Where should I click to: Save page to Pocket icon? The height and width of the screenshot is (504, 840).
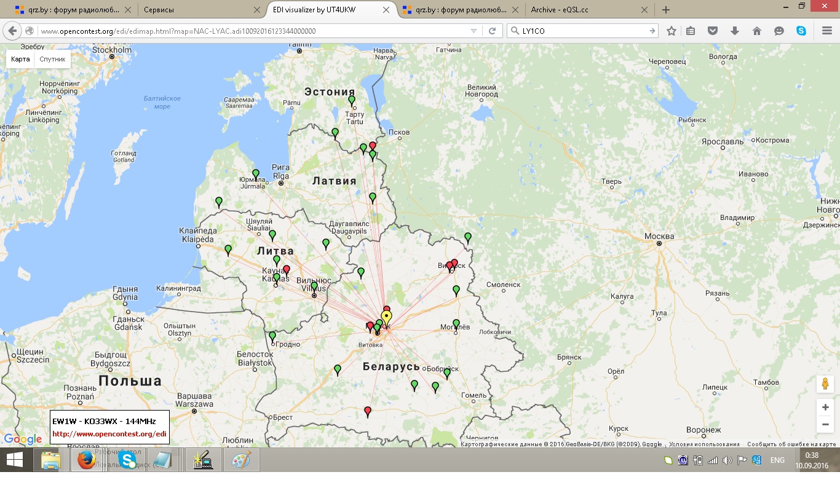tap(713, 31)
